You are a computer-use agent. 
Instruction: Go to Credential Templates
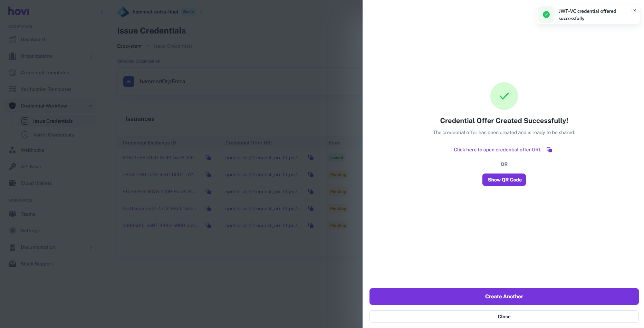pos(45,73)
